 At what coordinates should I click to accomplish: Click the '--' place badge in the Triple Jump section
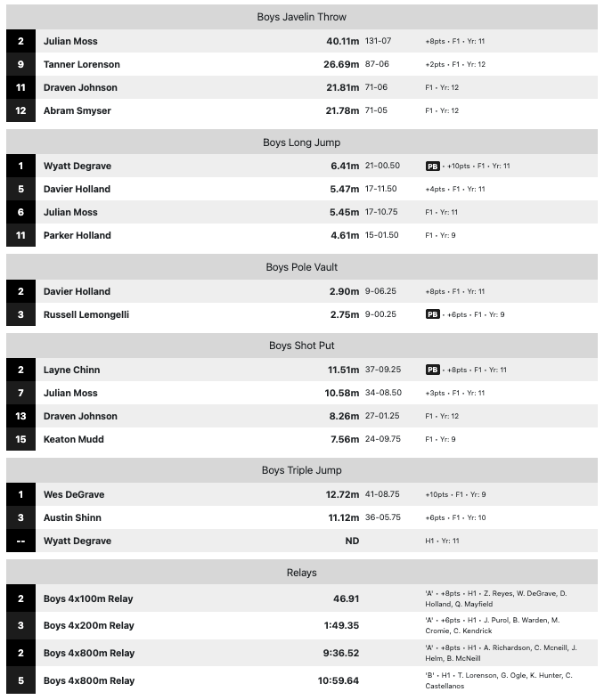(x=20, y=541)
